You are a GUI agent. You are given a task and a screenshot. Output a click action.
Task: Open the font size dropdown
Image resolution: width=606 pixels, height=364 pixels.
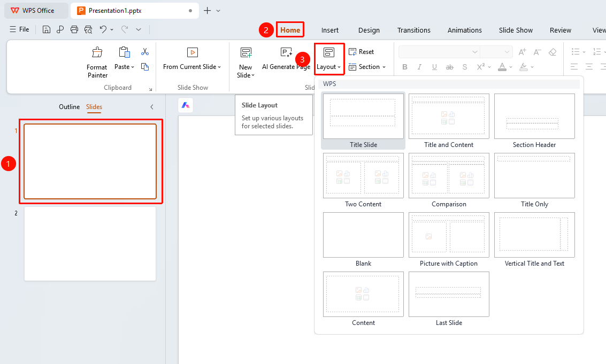tap(507, 52)
